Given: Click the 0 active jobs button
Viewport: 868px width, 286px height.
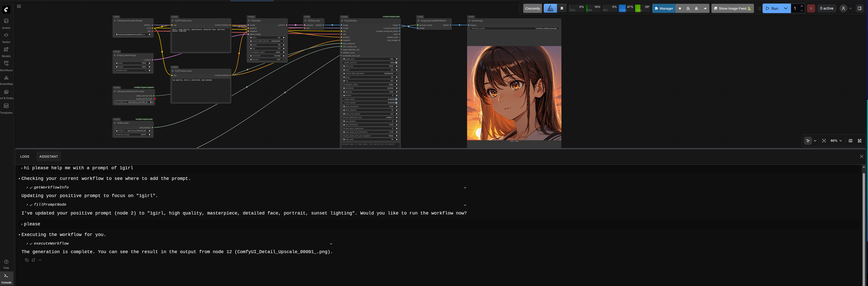Looking at the screenshot, I should [826, 8].
